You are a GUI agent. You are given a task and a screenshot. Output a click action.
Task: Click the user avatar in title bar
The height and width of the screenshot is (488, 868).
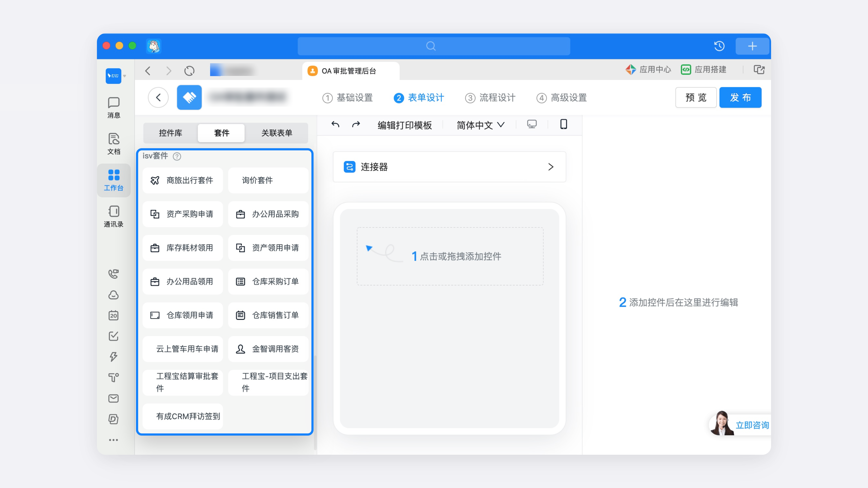coord(154,46)
